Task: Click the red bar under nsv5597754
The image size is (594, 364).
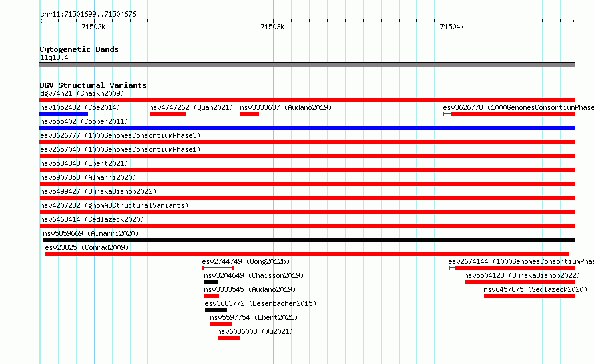Action: click(x=221, y=324)
